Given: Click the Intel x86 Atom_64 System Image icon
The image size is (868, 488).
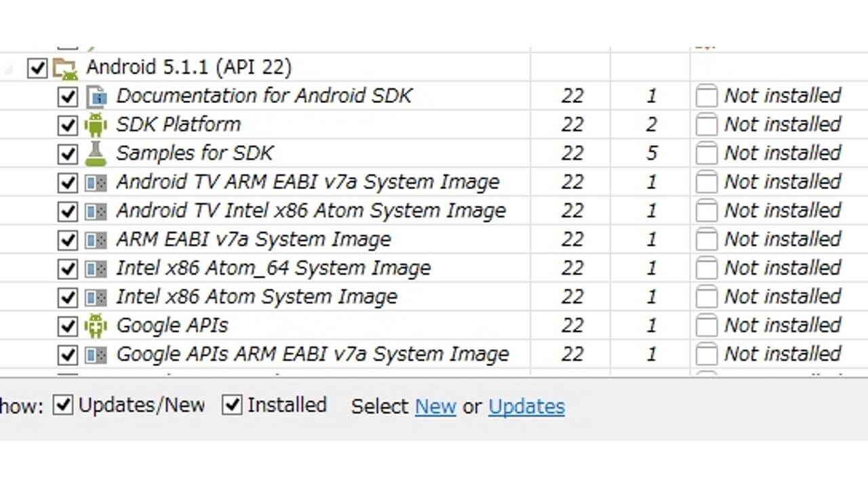Looking at the screenshot, I should coord(97,268).
